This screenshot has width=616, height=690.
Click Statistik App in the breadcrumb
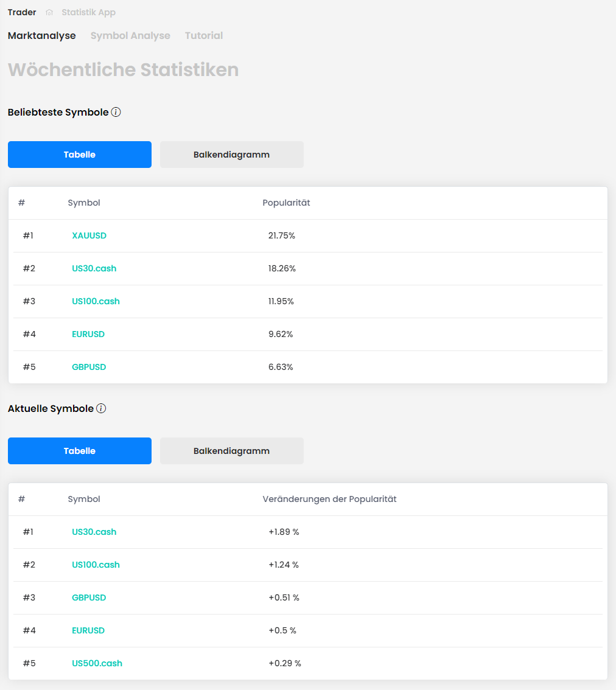(88, 12)
